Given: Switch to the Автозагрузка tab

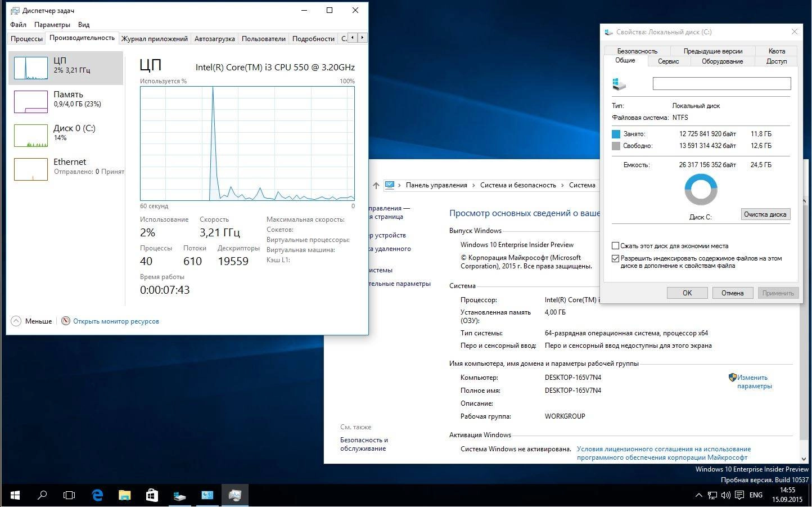Looking at the screenshot, I should (x=214, y=39).
